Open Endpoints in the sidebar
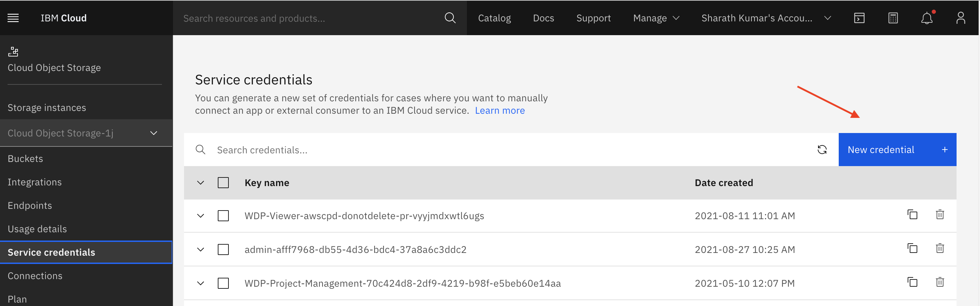Image resolution: width=980 pixels, height=306 pixels. [x=30, y=205]
